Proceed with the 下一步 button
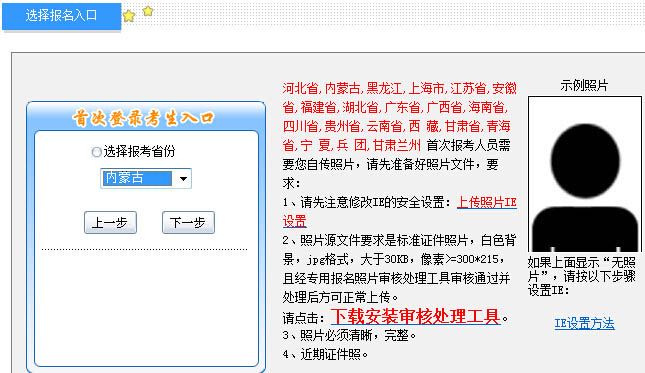 [188, 222]
